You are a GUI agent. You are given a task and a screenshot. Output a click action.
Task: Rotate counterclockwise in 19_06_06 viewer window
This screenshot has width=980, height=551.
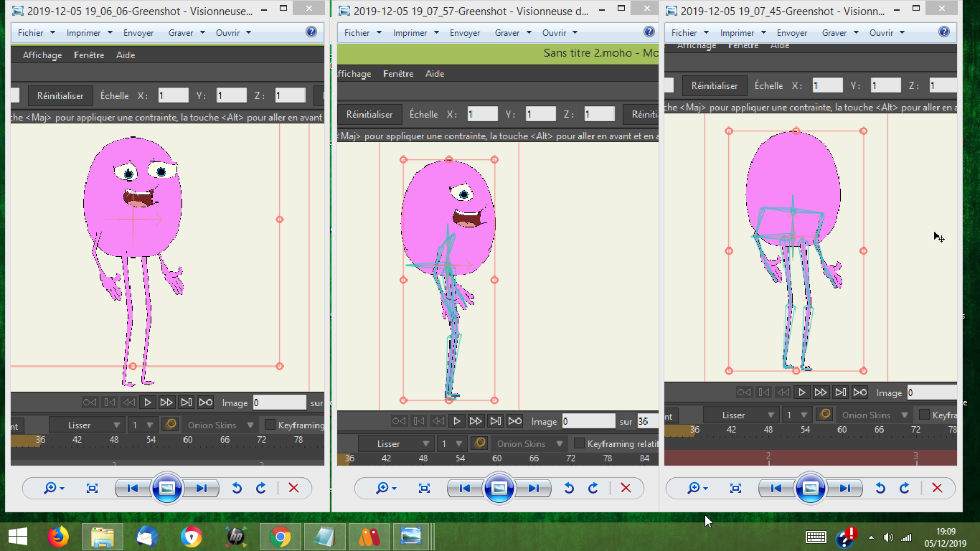tap(236, 489)
